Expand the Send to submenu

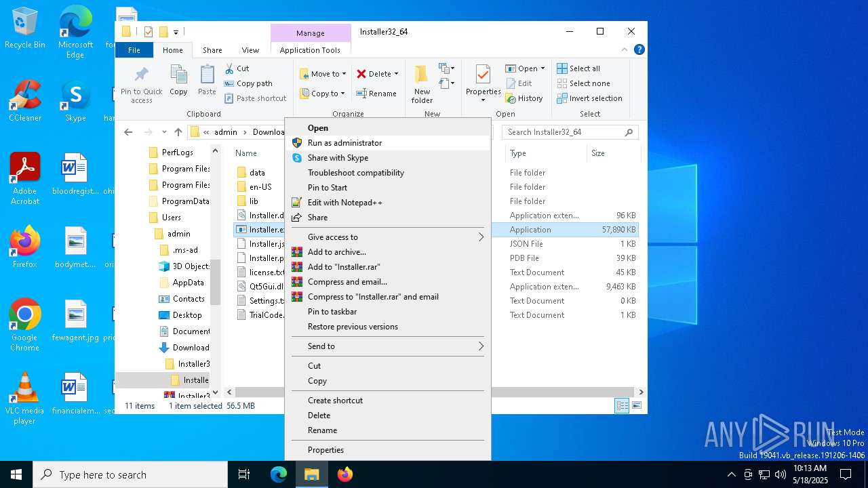387,346
